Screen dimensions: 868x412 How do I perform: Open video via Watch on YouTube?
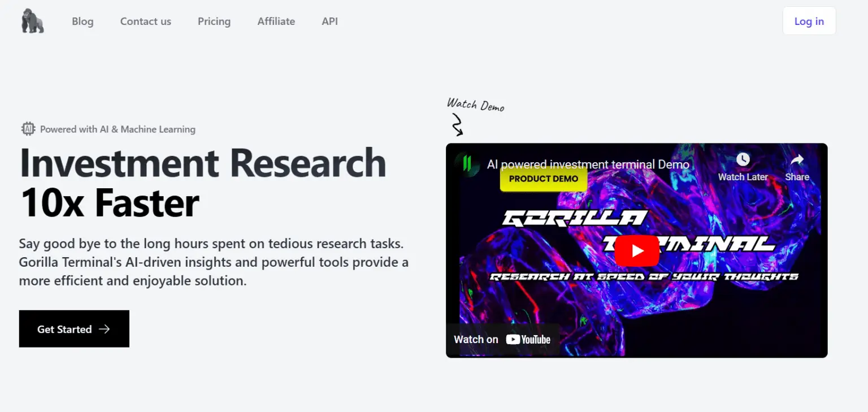502,340
